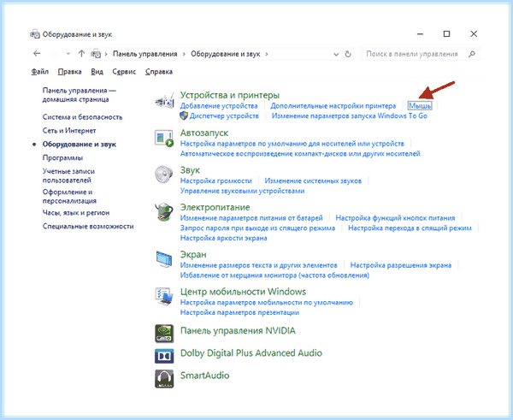Open the Справка menu
This screenshot has width=513, height=420.
click(x=159, y=72)
